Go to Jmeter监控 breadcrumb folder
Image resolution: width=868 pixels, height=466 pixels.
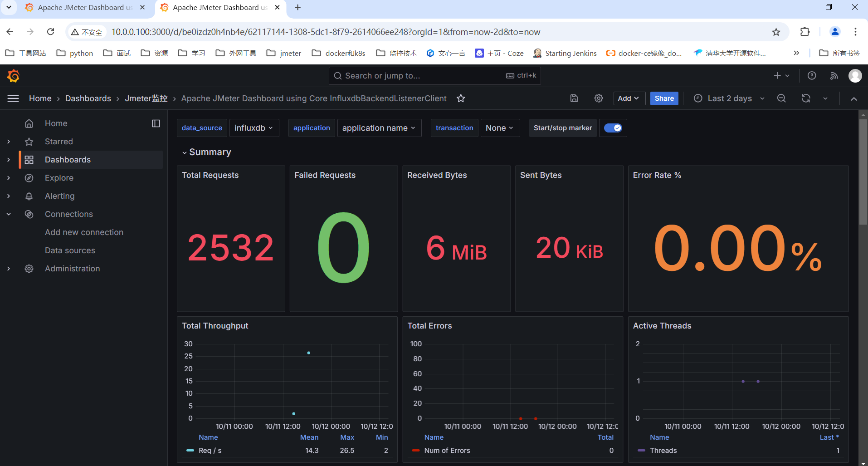146,98
